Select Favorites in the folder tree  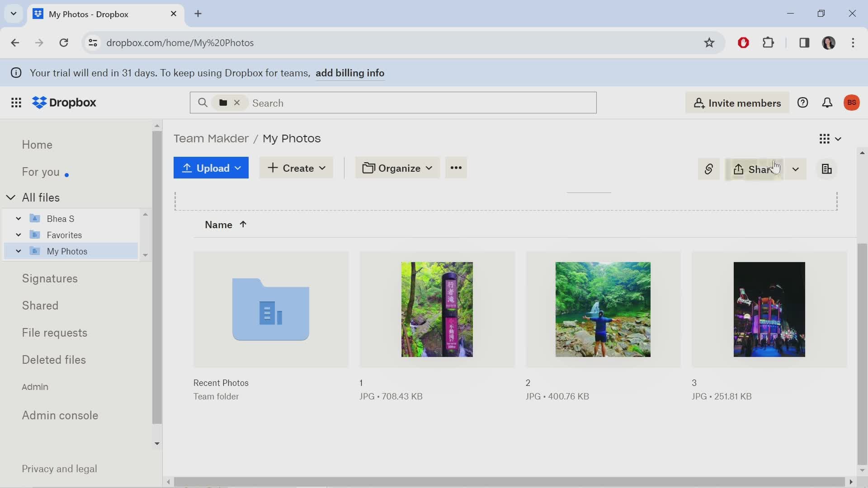point(64,235)
